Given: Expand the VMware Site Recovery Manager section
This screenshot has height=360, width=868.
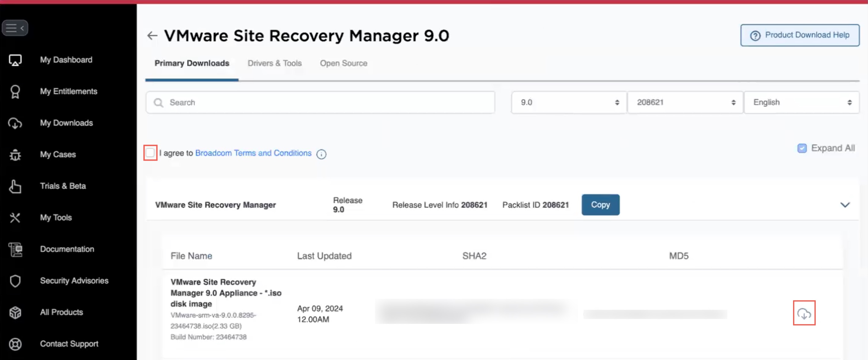Looking at the screenshot, I should (845, 204).
